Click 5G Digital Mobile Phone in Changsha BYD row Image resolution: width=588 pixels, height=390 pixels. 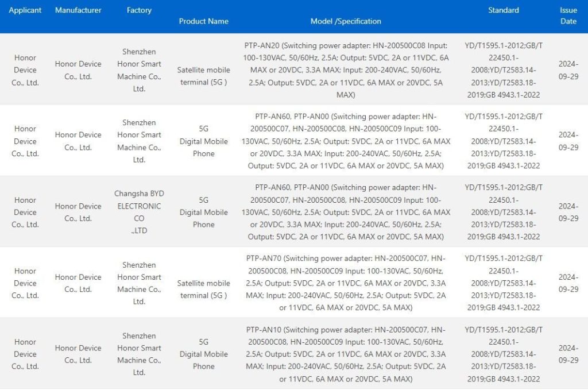click(x=204, y=213)
